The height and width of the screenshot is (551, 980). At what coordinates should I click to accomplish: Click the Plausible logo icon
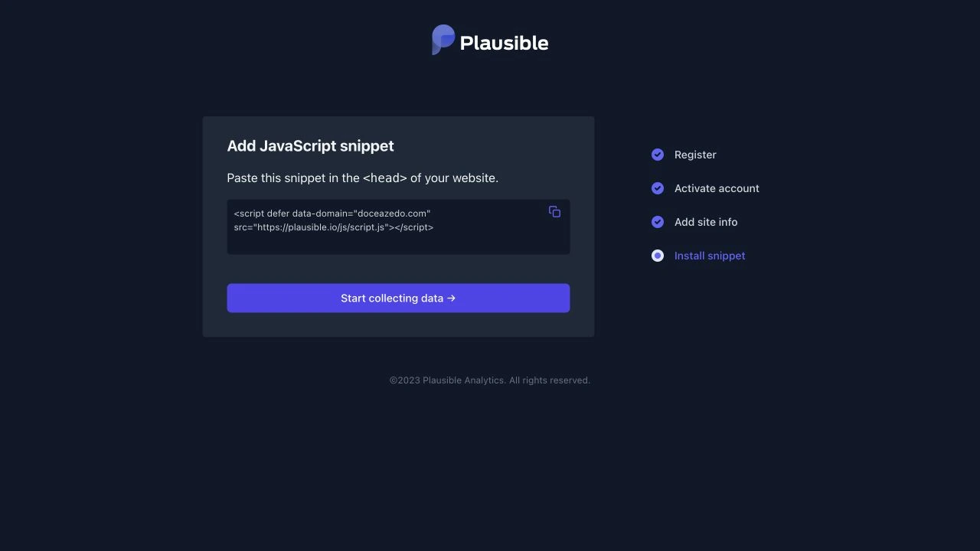(443, 40)
